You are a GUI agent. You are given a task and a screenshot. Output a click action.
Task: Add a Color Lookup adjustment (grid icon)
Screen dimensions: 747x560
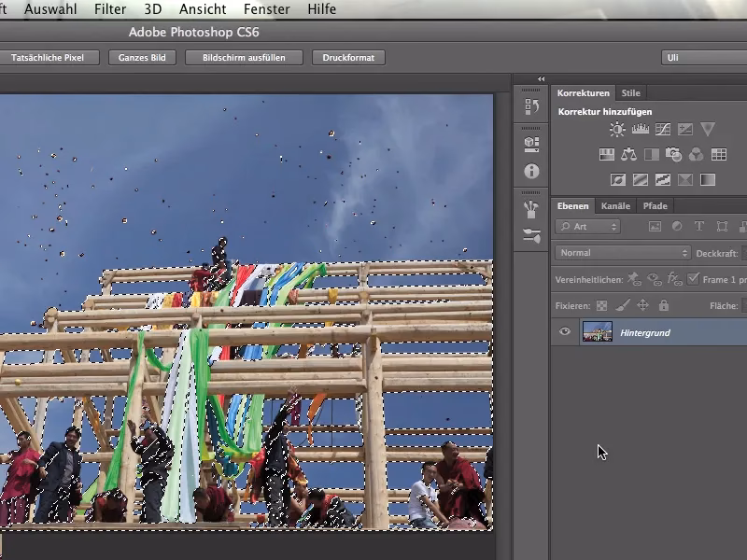[718, 154]
